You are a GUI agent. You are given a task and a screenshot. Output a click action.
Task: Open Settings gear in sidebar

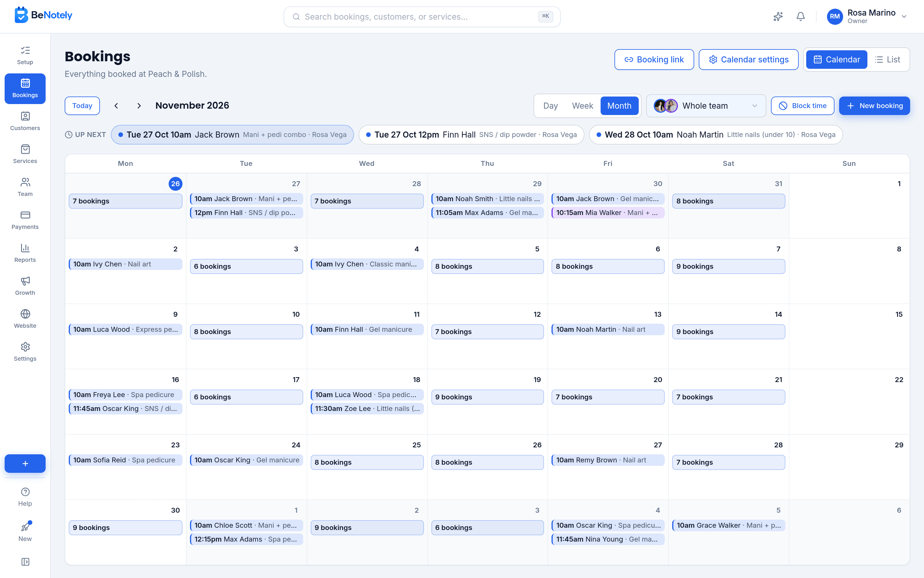pyautogui.click(x=25, y=351)
